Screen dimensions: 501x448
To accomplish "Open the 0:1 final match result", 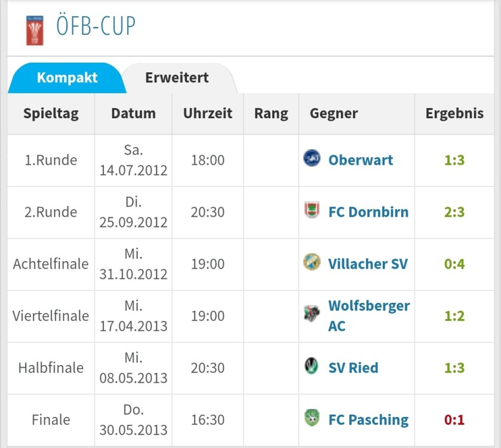I will (x=454, y=420).
